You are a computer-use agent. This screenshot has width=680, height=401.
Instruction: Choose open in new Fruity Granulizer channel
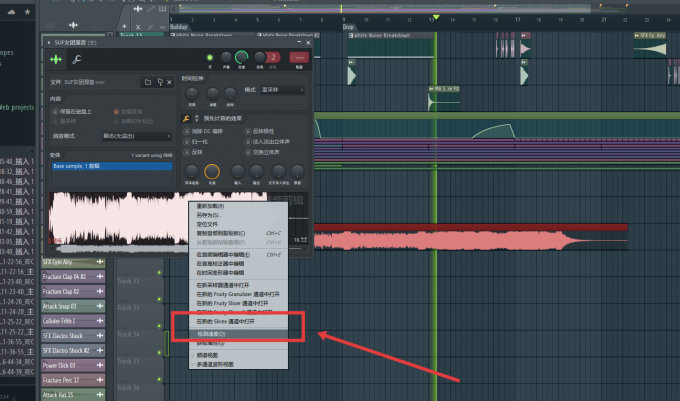click(239, 294)
